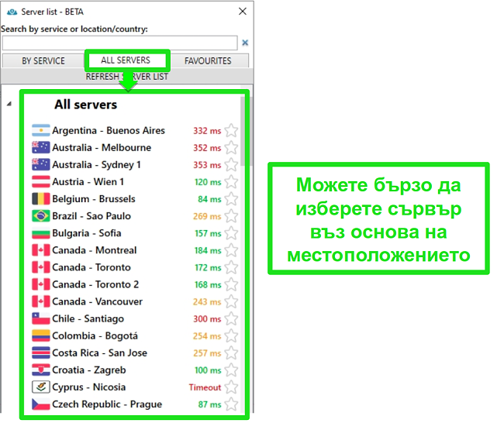504x423 pixels.
Task: Click the Croatia flag icon
Action: [41, 370]
